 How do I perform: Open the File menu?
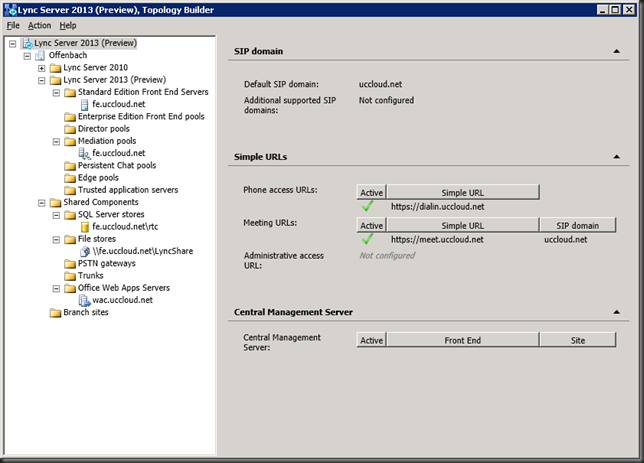[x=13, y=25]
